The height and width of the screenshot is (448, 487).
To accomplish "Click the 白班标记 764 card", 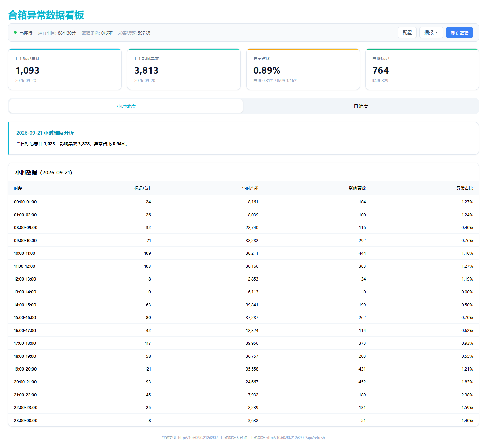I will click(x=422, y=69).
